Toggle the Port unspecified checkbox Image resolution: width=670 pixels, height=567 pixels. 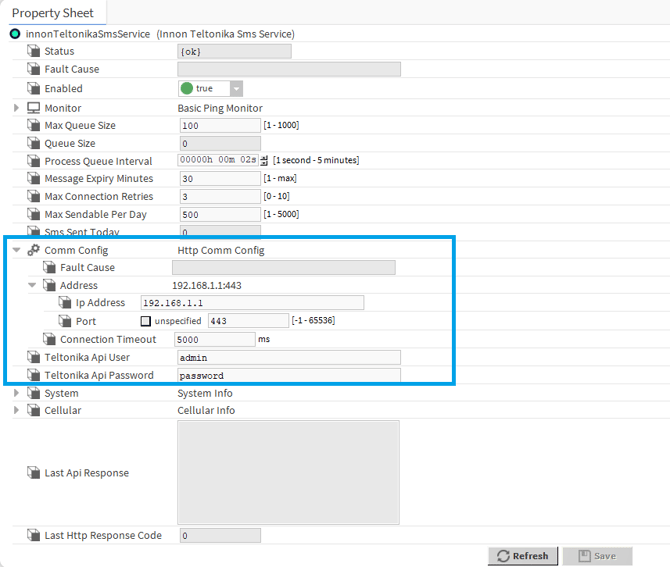pyautogui.click(x=146, y=321)
